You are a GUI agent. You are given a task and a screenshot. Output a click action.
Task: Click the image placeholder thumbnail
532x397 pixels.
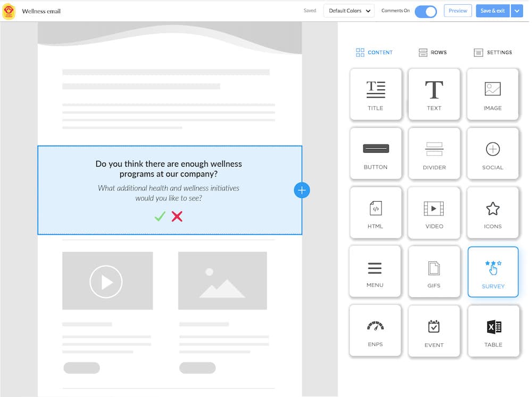[x=222, y=280]
